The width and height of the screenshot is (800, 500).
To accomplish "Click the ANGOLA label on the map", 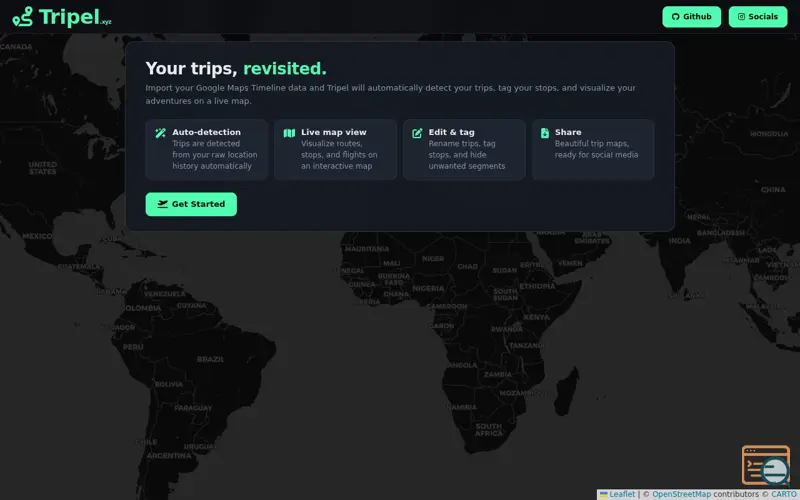I will [462, 365].
